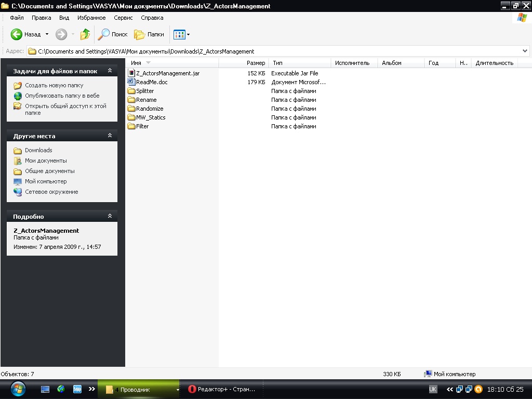Collapse the file and folder tasks panel

click(x=110, y=71)
